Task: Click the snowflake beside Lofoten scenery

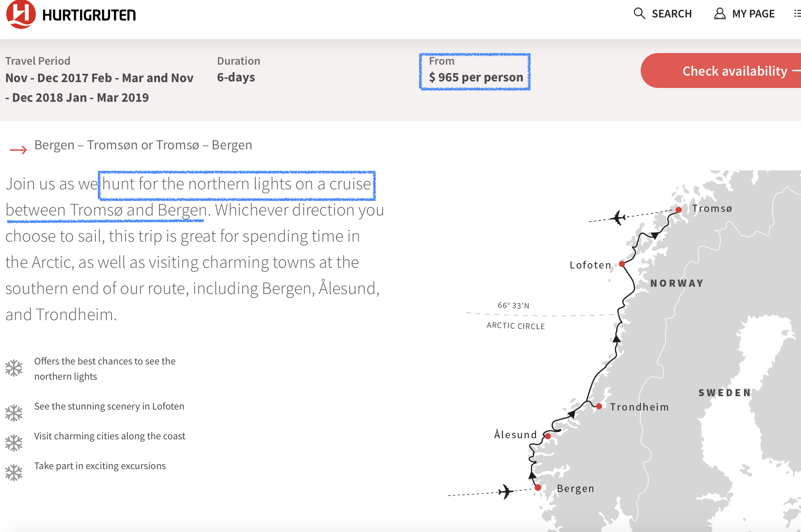Action: pos(14,413)
